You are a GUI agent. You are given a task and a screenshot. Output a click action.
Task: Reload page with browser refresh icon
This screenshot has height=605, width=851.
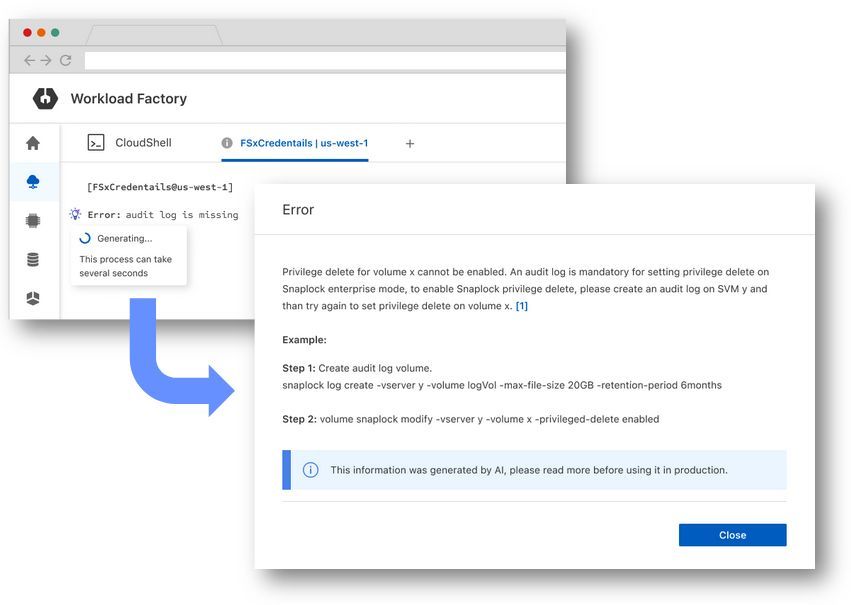(66, 60)
